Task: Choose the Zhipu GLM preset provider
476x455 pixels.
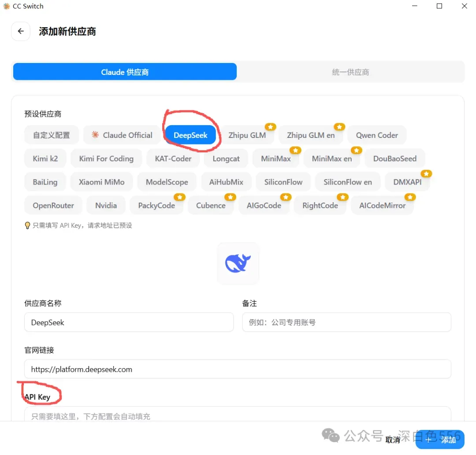Action: pos(247,135)
